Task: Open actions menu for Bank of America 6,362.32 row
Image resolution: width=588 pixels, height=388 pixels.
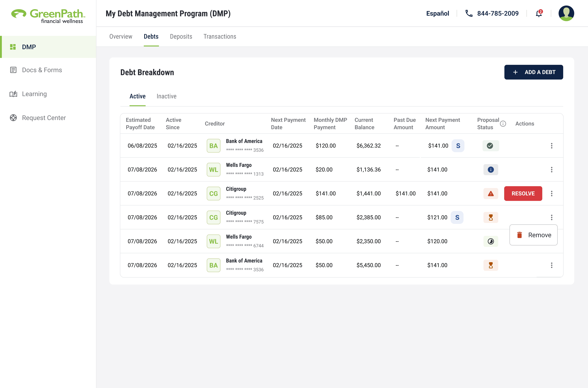Action: 551,146
